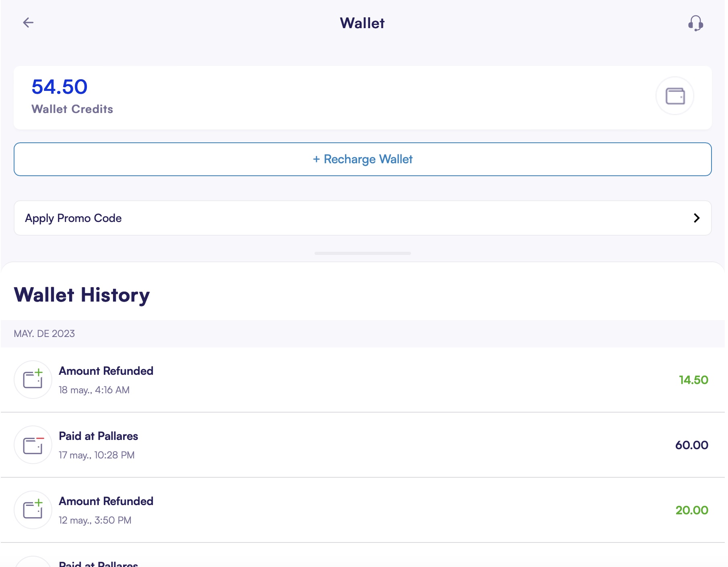728x567 pixels.
Task: Click the Wallet History heading
Action: click(x=82, y=295)
